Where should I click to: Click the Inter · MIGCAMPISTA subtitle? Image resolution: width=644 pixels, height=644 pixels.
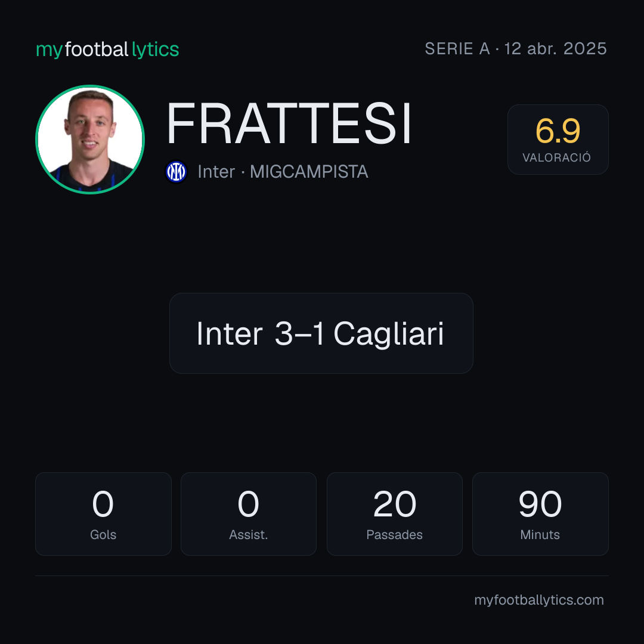[283, 172]
